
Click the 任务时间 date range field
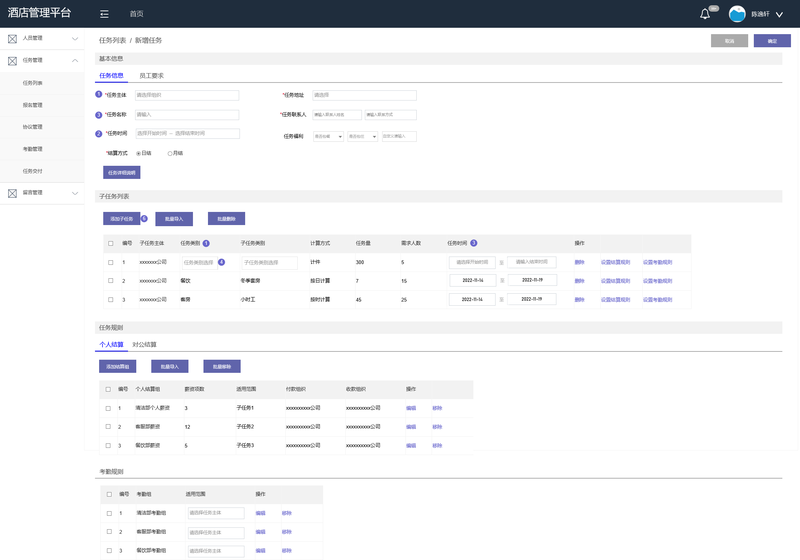(x=187, y=134)
